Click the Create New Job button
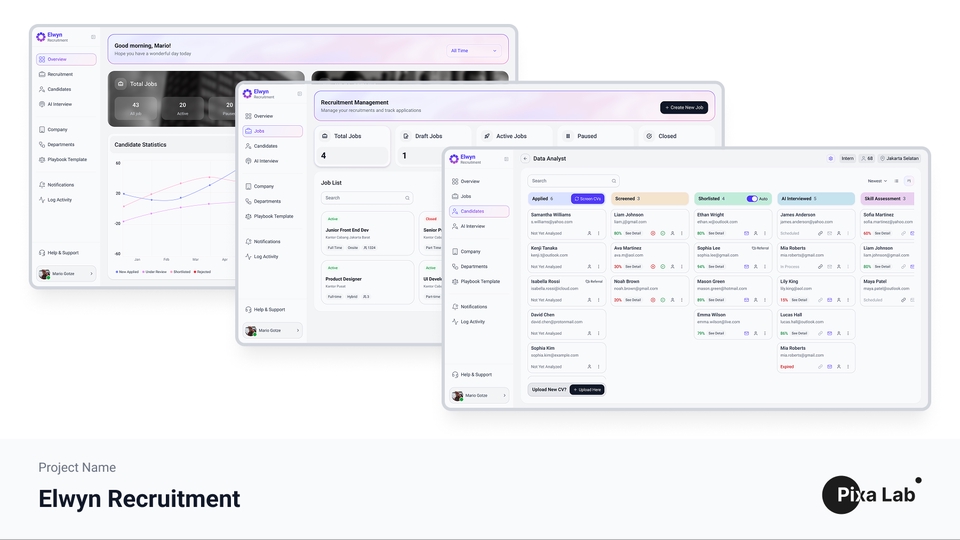The height and width of the screenshot is (540, 960). [x=684, y=107]
